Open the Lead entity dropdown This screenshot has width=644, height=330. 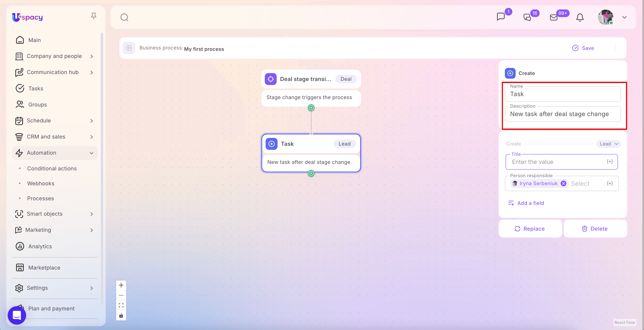point(608,144)
